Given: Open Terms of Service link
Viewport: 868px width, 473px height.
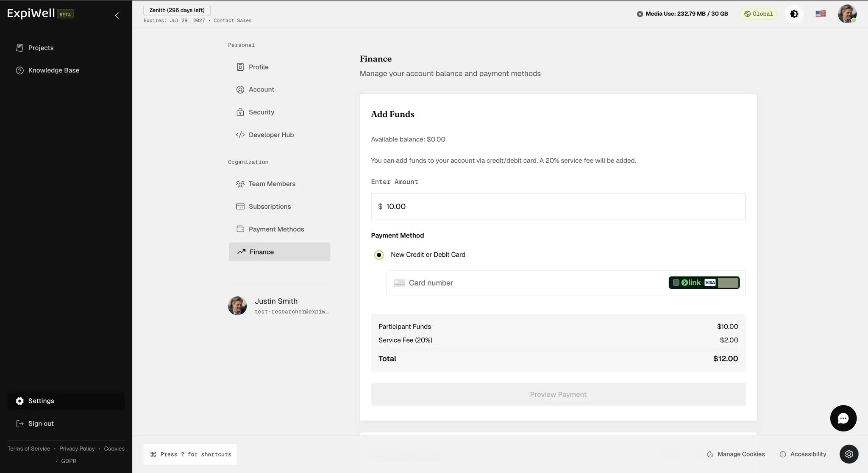Looking at the screenshot, I should tap(29, 449).
